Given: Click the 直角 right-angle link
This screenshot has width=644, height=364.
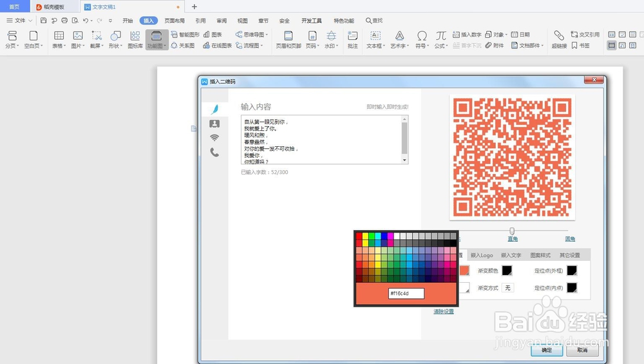Looking at the screenshot, I should pos(513,239).
